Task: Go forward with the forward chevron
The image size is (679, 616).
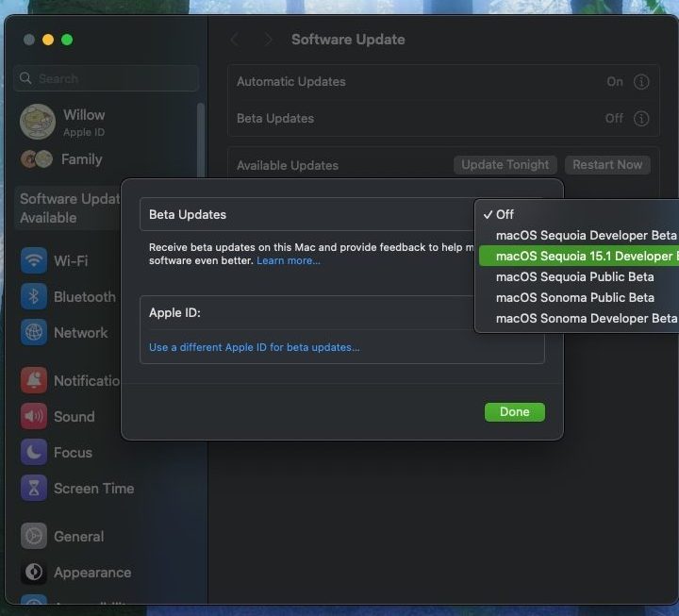Action: tap(269, 40)
